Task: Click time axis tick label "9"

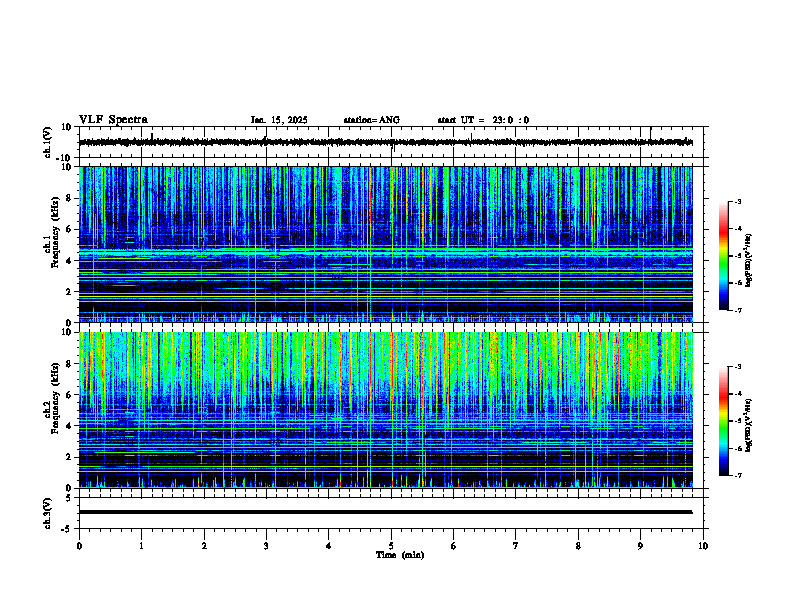Action: pyautogui.click(x=640, y=546)
